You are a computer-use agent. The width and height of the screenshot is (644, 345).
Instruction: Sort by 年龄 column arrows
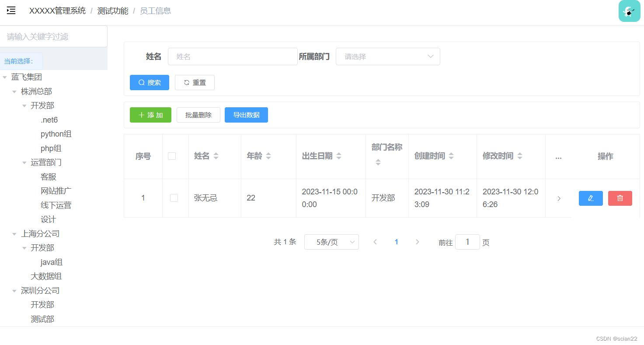click(x=268, y=156)
